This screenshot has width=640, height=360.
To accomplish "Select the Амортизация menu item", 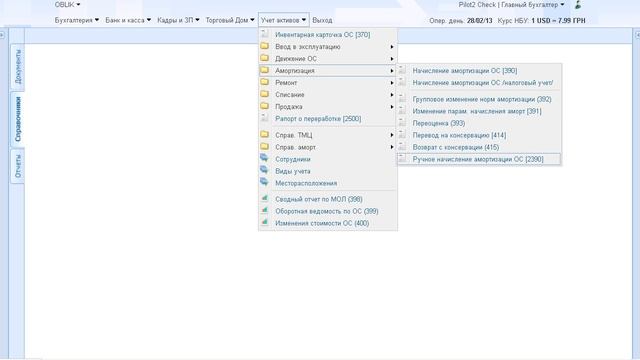I will tap(328, 71).
